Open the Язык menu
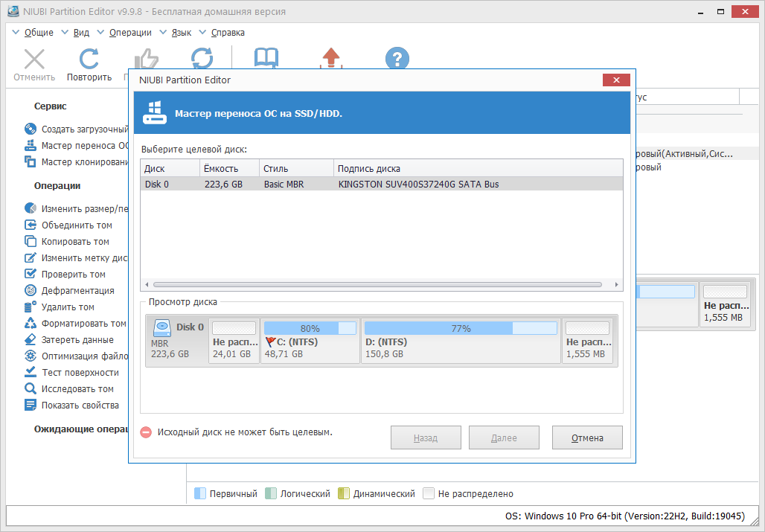Viewport: 765px width, 532px height. point(182,33)
